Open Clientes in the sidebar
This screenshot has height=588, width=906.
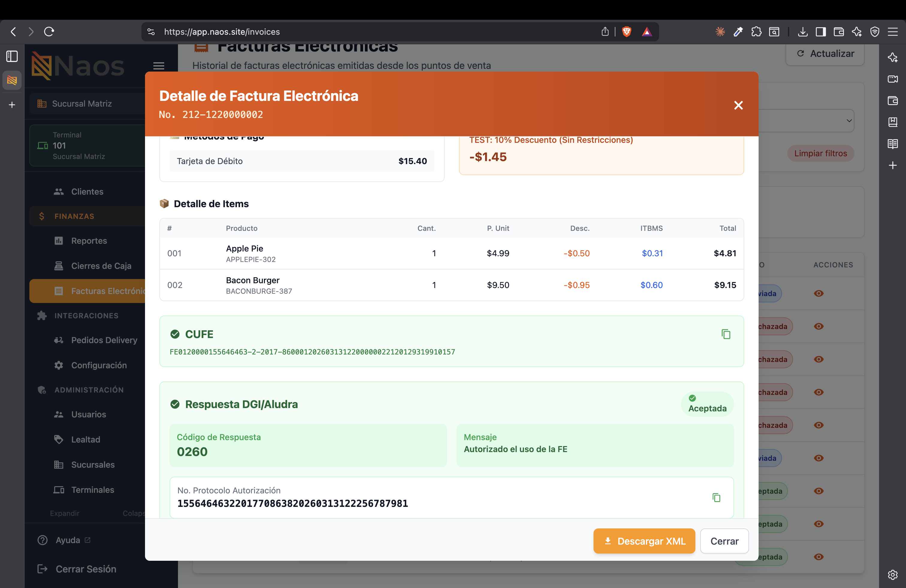click(87, 191)
